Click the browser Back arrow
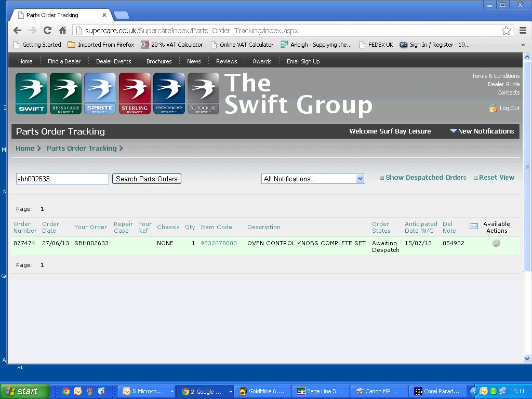Viewport: 532px width, 399px height. pos(17,31)
